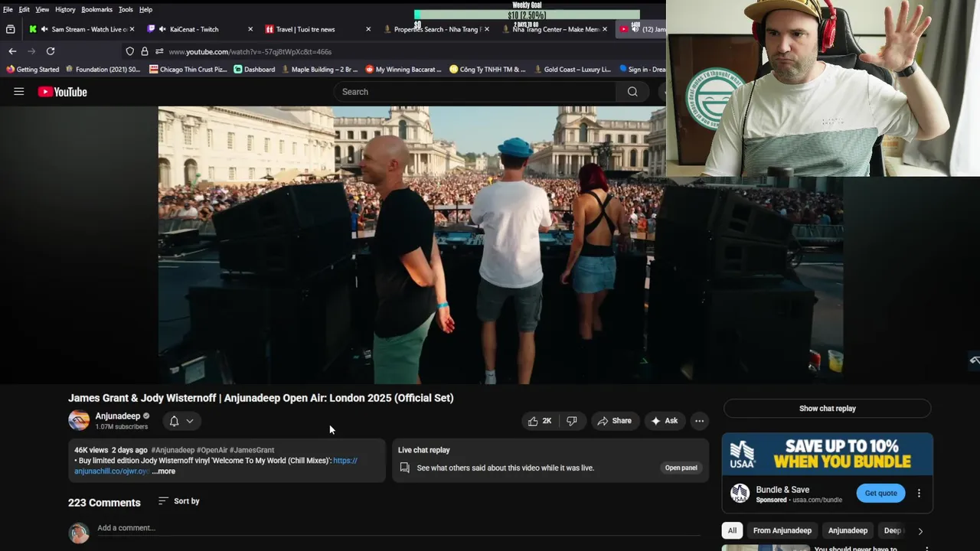Image resolution: width=980 pixels, height=551 pixels.
Task: Open the Maple Building bookmark
Action: click(320, 70)
